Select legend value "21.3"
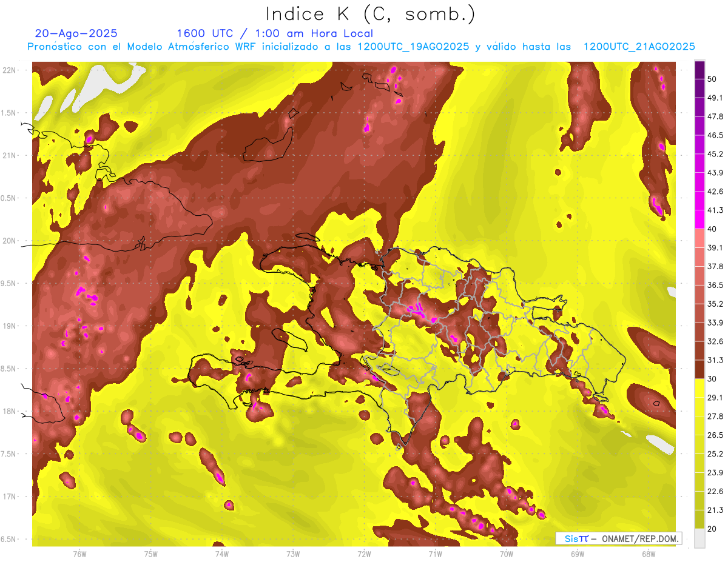The height and width of the screenshot is (562, 728). (715, 510)
